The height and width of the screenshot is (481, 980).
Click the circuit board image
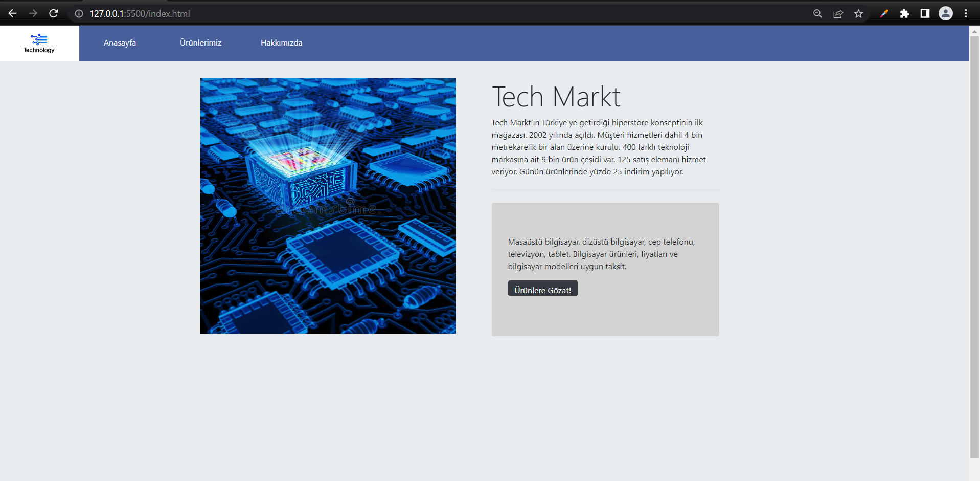point(328,205)
